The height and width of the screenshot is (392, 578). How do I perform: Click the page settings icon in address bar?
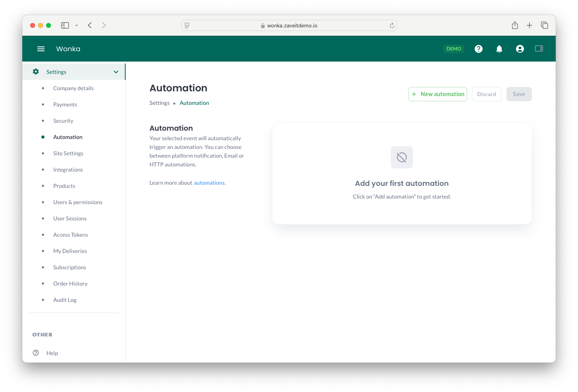coord(187,25)
